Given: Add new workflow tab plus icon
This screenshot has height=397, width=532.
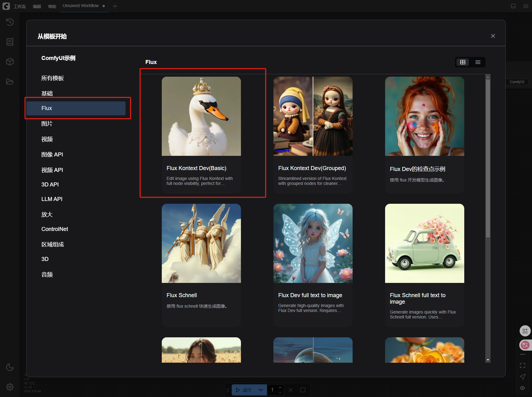Looking at the screenshot, I should (115, 6).
